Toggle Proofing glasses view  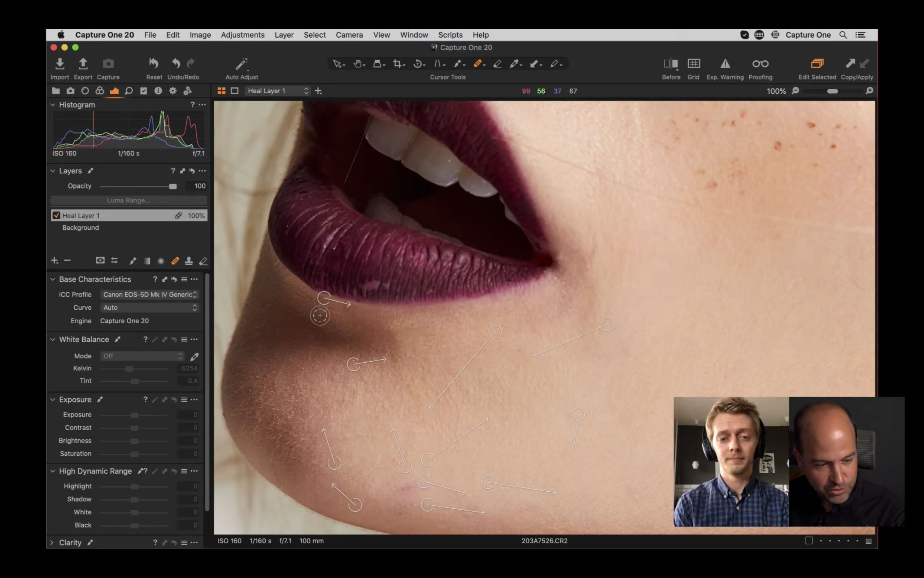click(x=760, y=64)
